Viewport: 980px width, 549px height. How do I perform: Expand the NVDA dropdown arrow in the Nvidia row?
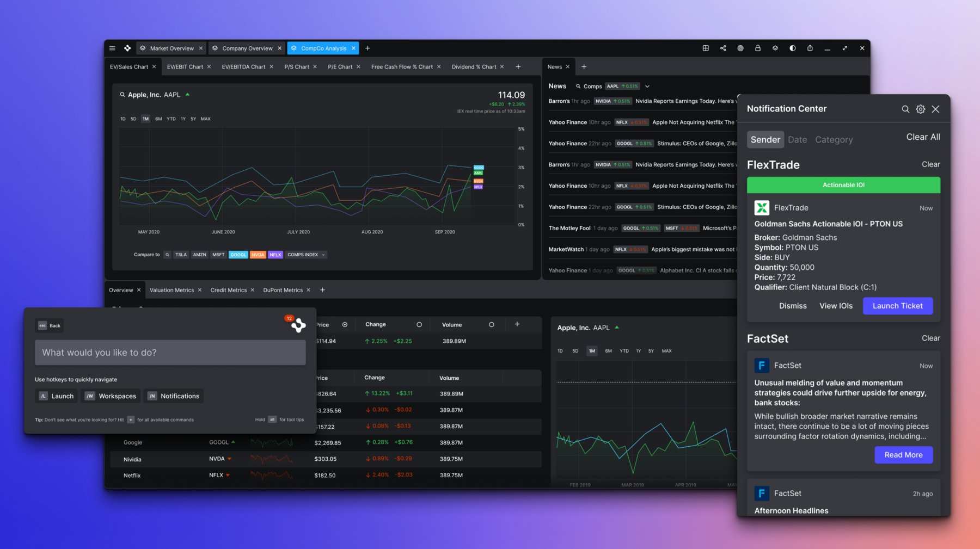[228, 459]
